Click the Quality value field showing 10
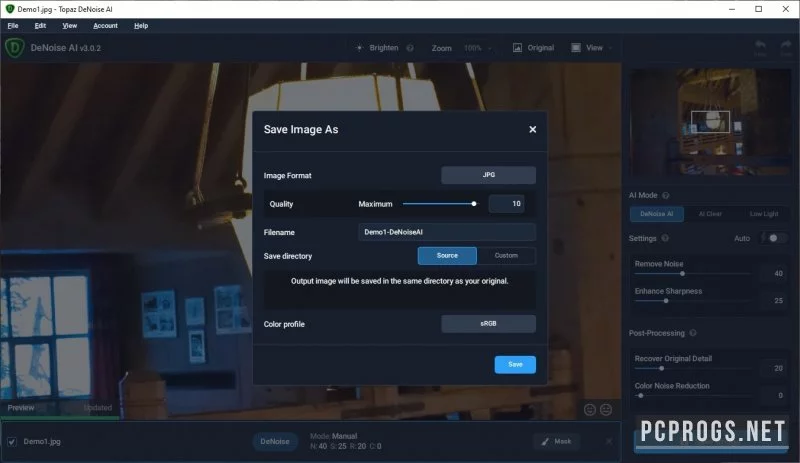This screenshot has width=800, height=463. (506, 204)
